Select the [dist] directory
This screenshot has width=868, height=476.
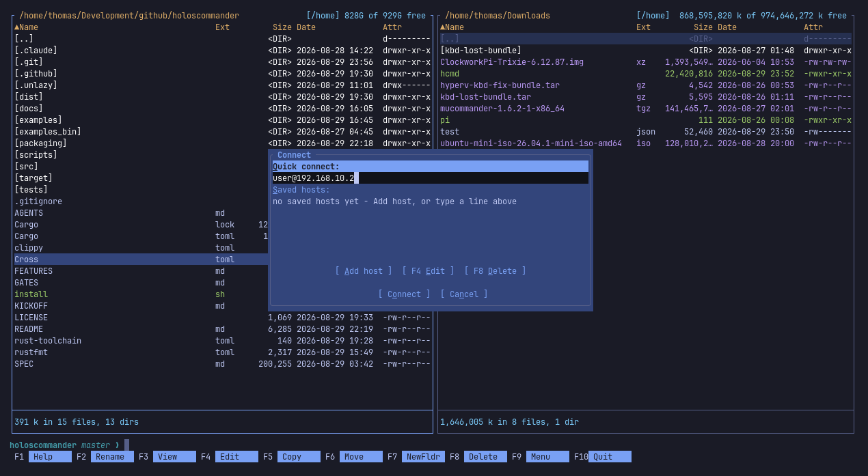click(x=223, y=97)
